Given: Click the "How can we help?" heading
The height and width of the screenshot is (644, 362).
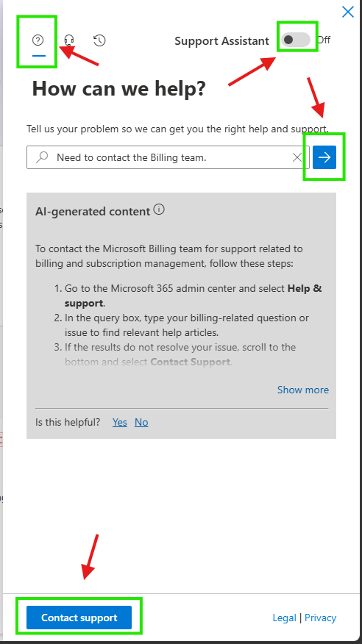Looking at the screenshot, I should 118,88.
